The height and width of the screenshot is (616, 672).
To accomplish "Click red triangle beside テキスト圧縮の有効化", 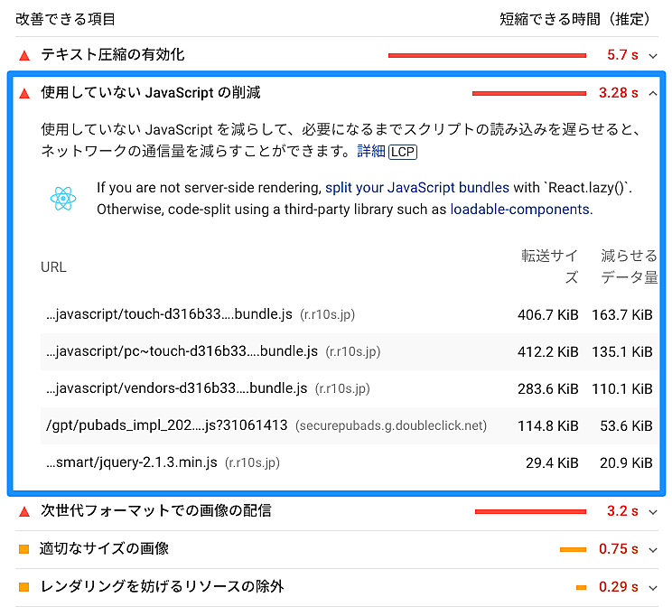I will (24, 55).
